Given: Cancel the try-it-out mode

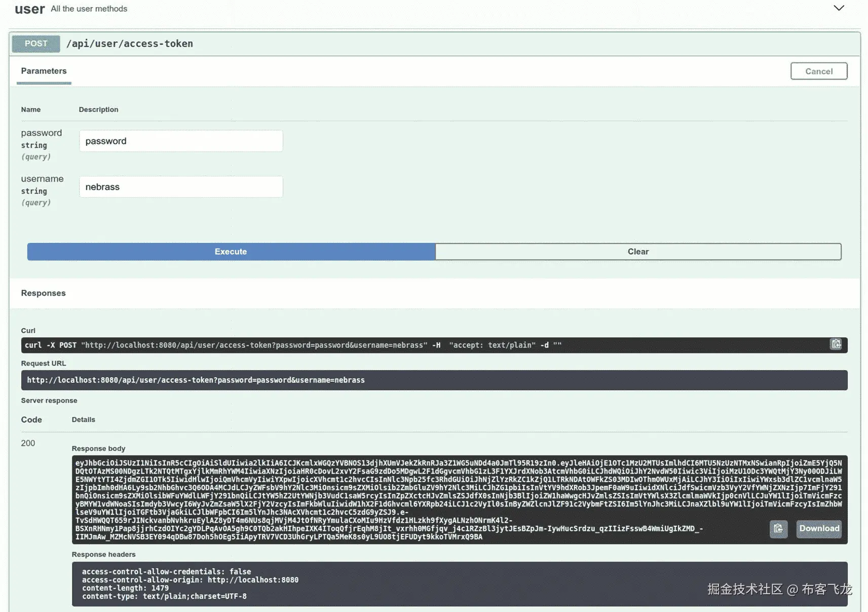Looking at the screenshot, I should tap(819, 71).
